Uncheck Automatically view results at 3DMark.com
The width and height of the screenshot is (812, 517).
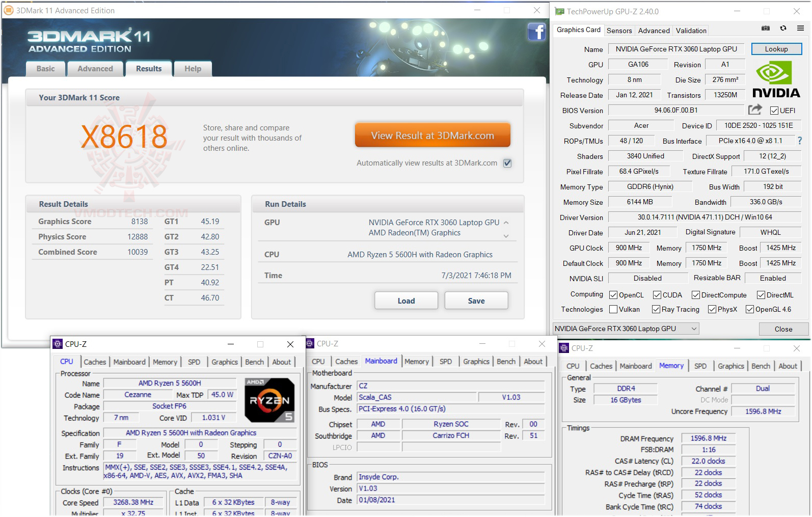[x=507, y=163]
